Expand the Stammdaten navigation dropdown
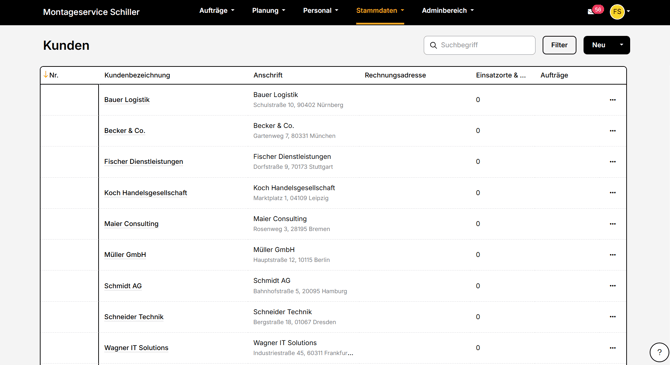 380,11
